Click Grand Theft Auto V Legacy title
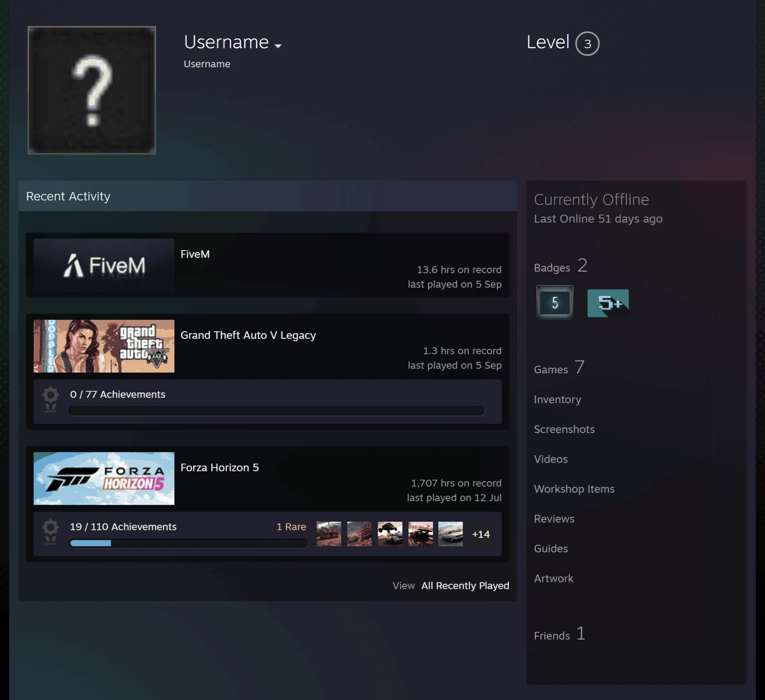This screenshot has width=765, height=700. click(248, 335)
